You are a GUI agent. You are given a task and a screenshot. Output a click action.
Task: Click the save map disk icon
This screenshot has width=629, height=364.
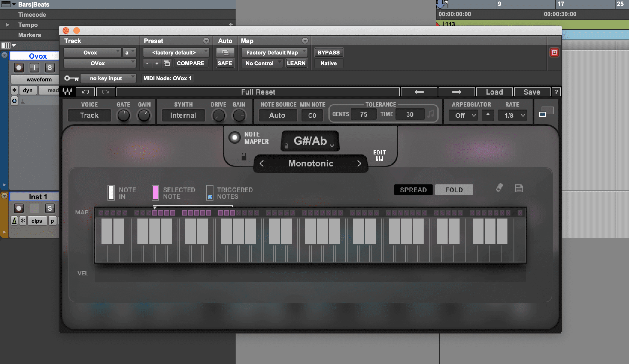coord(519,188)
